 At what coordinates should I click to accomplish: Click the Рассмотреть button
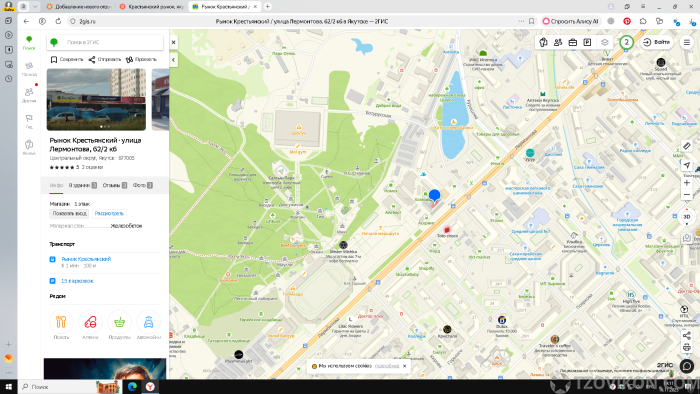click(109, 214)
